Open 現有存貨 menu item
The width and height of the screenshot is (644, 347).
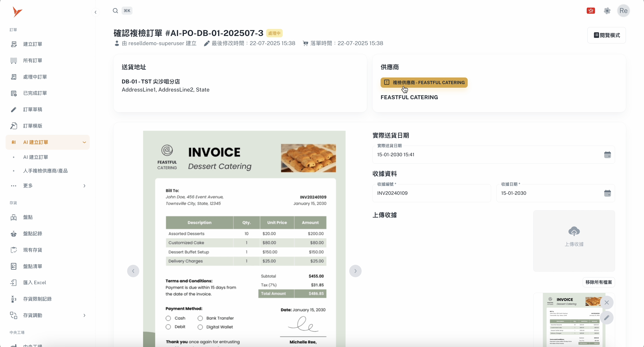click(47, 250)
